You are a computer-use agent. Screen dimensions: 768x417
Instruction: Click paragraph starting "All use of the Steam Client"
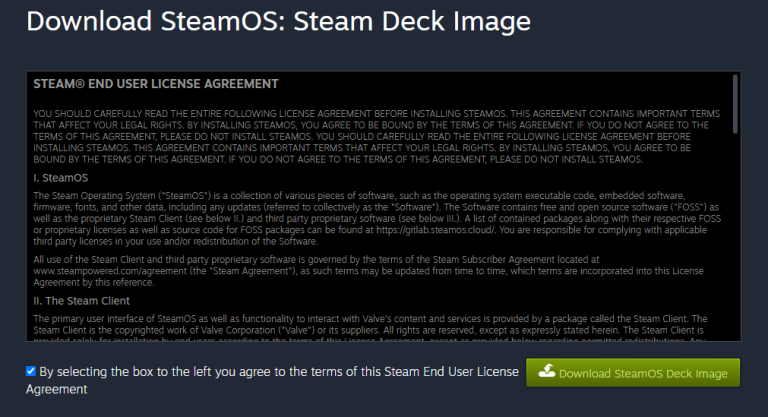[368, 271]
